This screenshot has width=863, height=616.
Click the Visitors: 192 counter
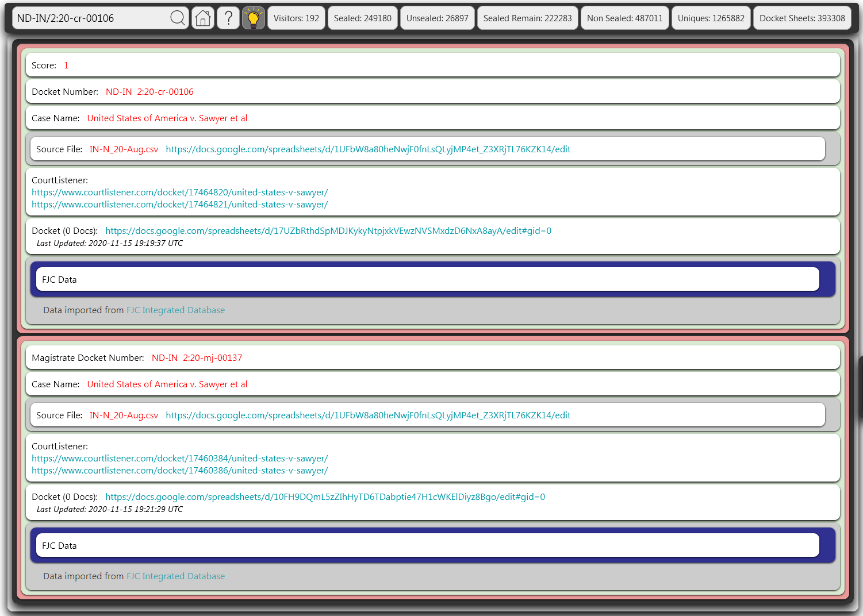coord(296,18)
